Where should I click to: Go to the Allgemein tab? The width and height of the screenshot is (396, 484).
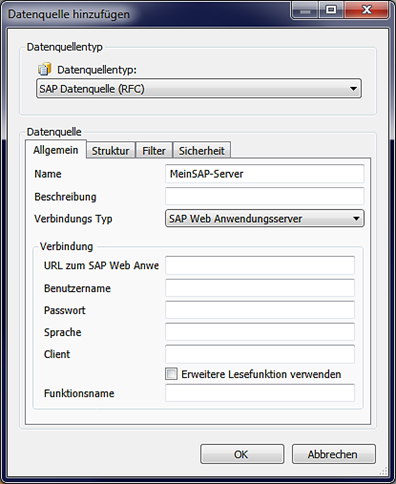[56, 150]
